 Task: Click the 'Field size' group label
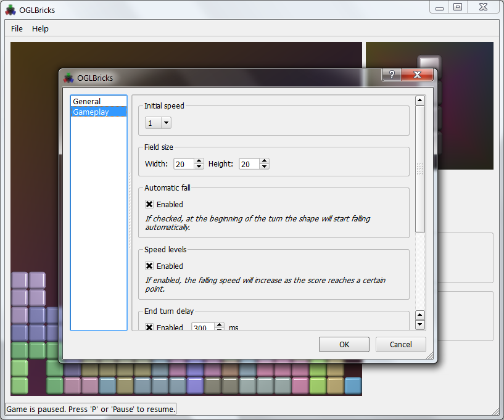159,147
